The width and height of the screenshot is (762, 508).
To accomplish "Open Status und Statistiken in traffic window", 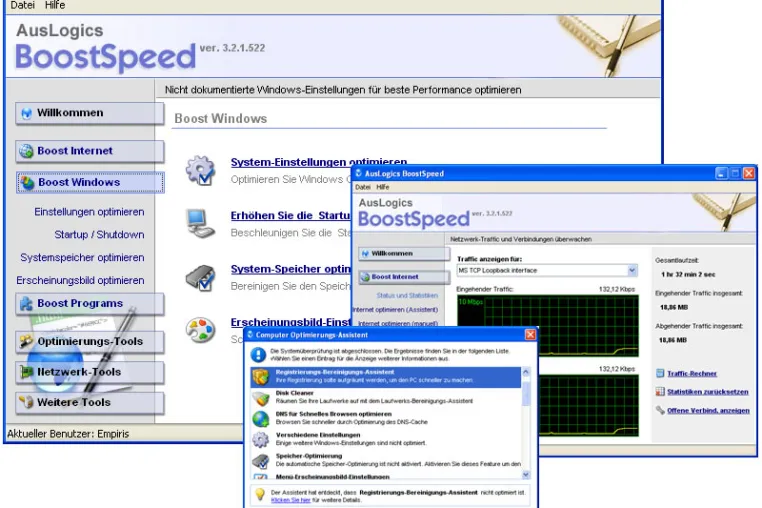I will (x=407, y=295).
